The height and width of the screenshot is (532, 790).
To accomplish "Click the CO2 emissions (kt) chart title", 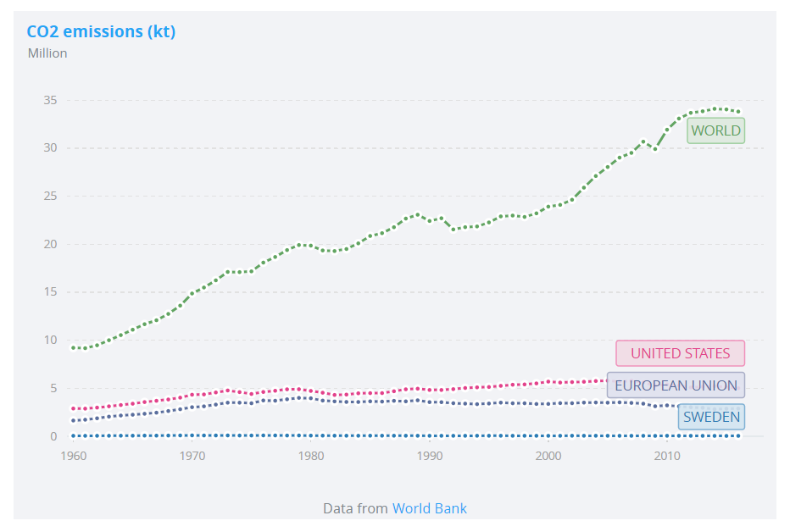I will (x=101, y=32).
